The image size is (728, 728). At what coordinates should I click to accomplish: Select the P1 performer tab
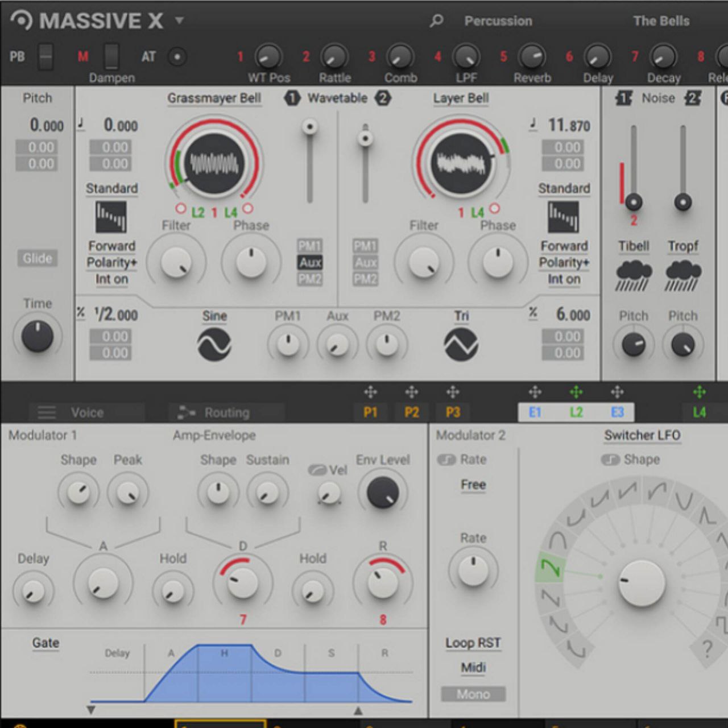pos(370,412)
